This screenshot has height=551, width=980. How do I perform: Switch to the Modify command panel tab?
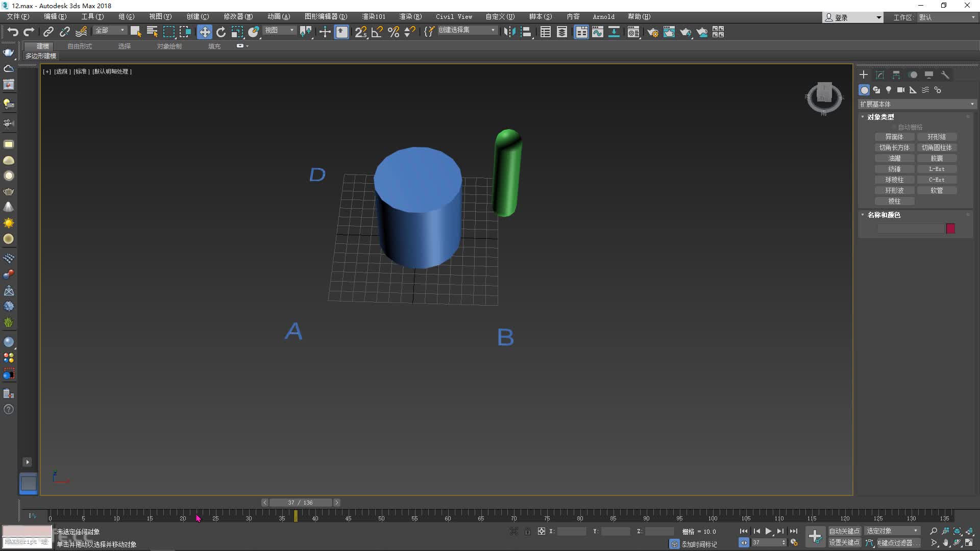point(880,75)
